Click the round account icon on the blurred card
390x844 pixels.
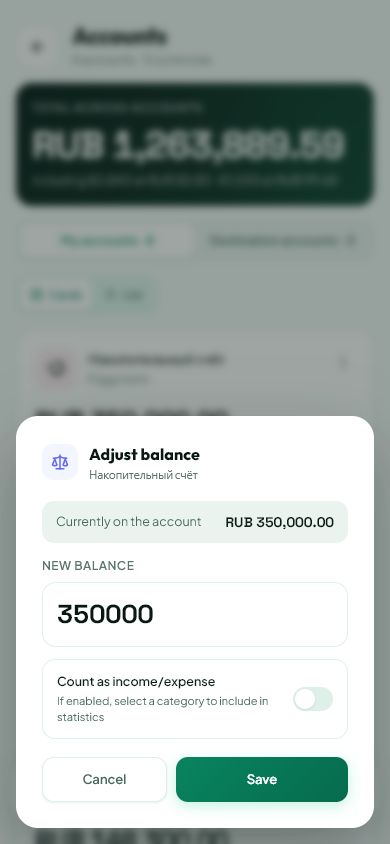pyautogui.click(x=58, y=368)
